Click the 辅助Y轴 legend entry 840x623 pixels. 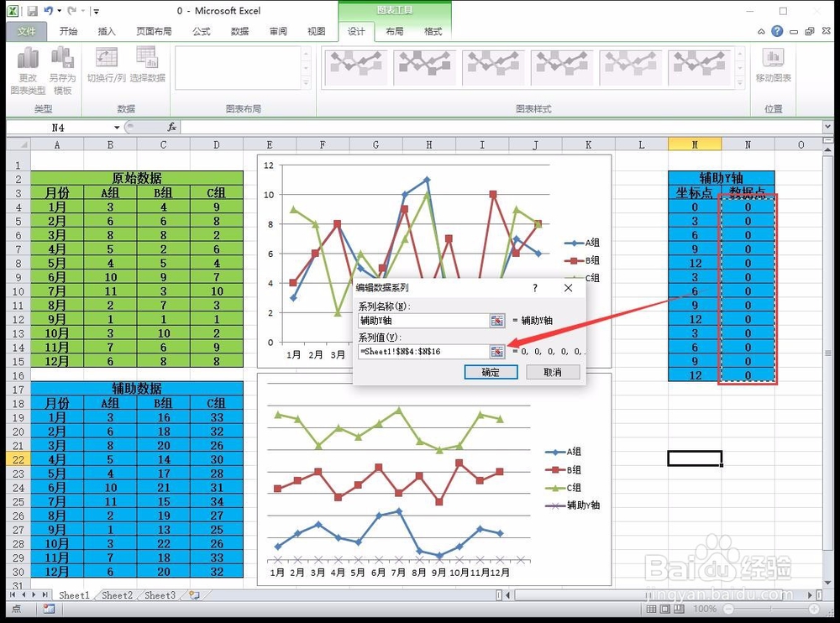[x=573, y=505]
